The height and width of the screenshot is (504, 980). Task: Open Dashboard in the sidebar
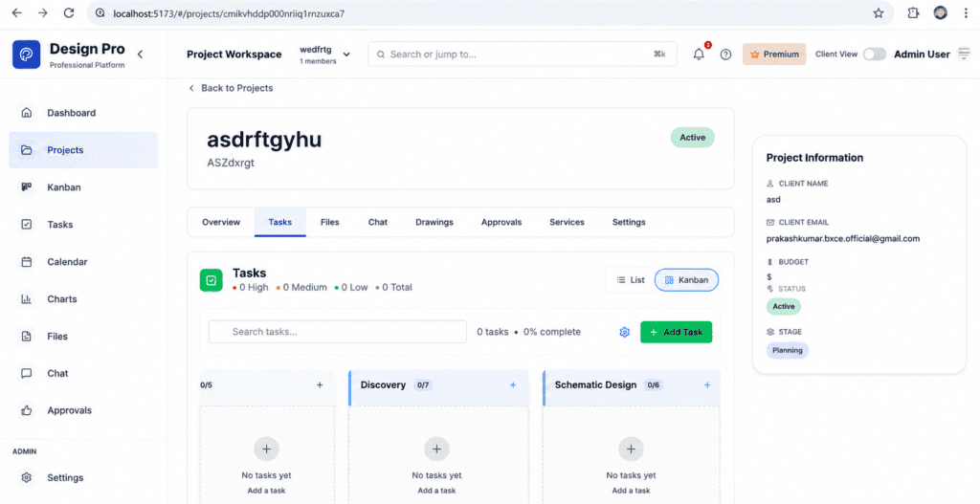(83, 113)
